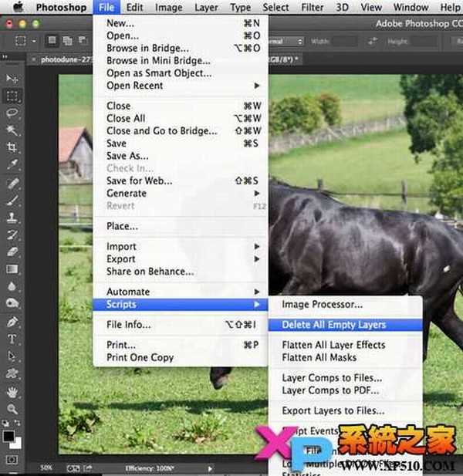Select the Zoom magnifier tool
Image resolution: width=463 pixels, height=476 pixels.
[12, 409]
